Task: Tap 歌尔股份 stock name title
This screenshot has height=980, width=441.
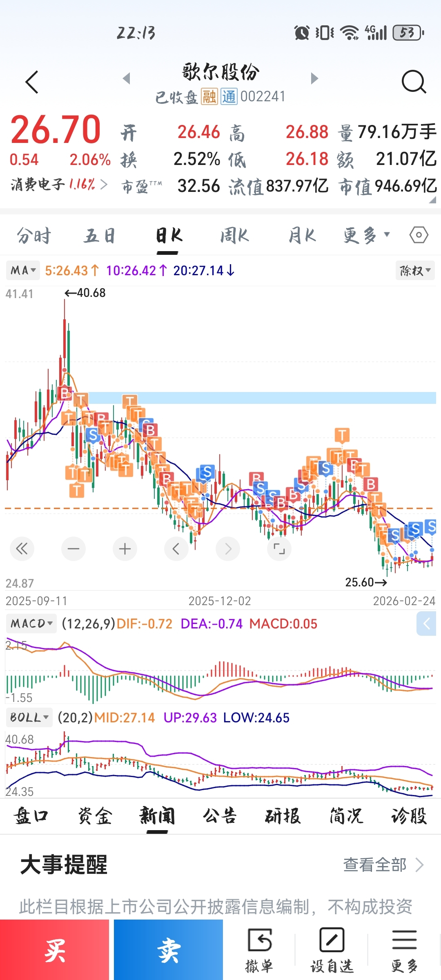Action: [220, 72]
